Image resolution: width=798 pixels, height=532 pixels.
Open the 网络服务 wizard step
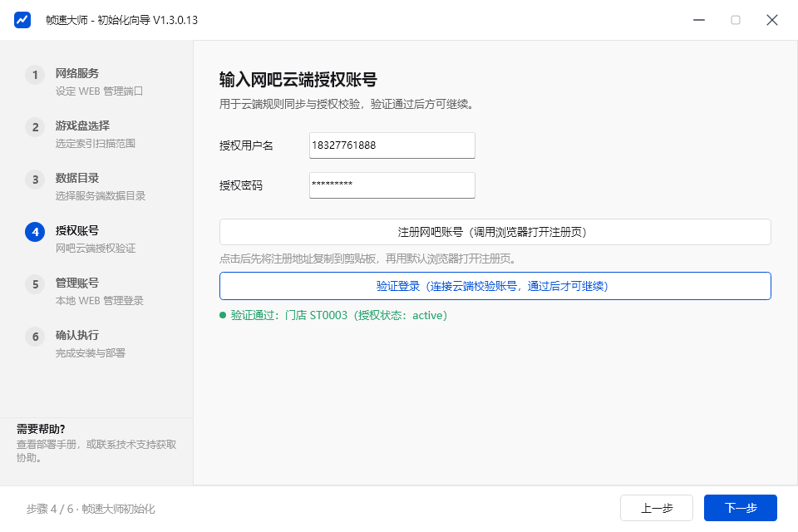tap(76, 73)
